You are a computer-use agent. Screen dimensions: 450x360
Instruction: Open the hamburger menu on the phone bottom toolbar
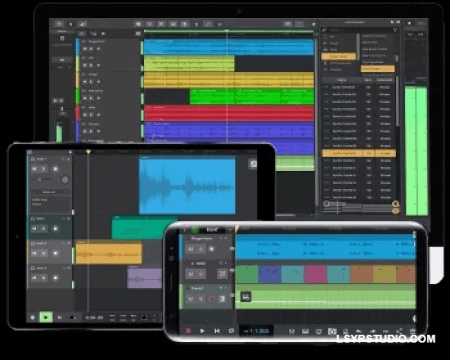(x=412, y=331)
